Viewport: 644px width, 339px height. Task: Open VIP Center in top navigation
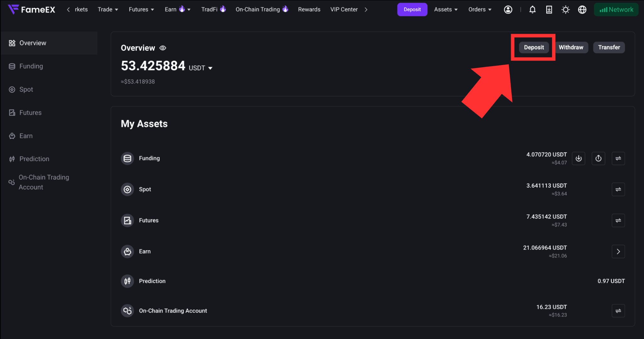click(x=344, y=9)
